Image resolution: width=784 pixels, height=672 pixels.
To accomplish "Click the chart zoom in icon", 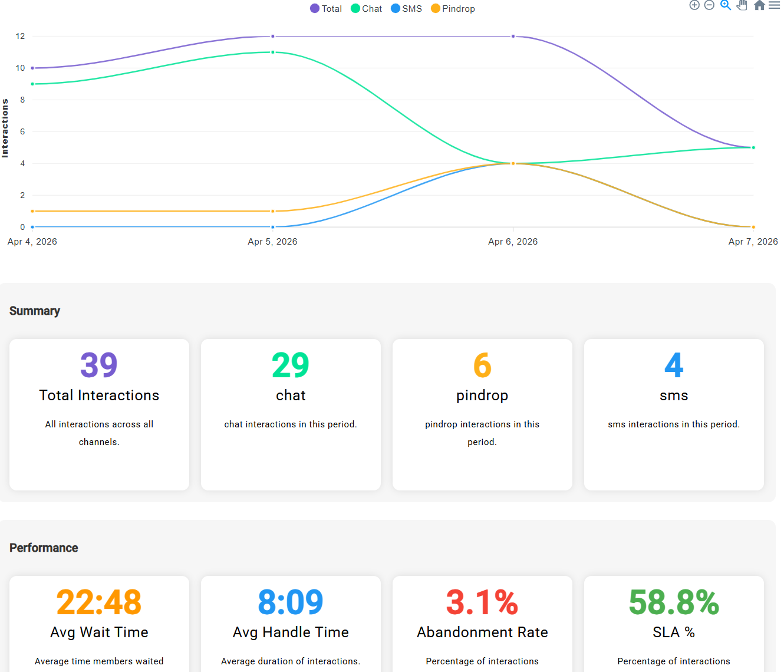I will click(694, 5).
